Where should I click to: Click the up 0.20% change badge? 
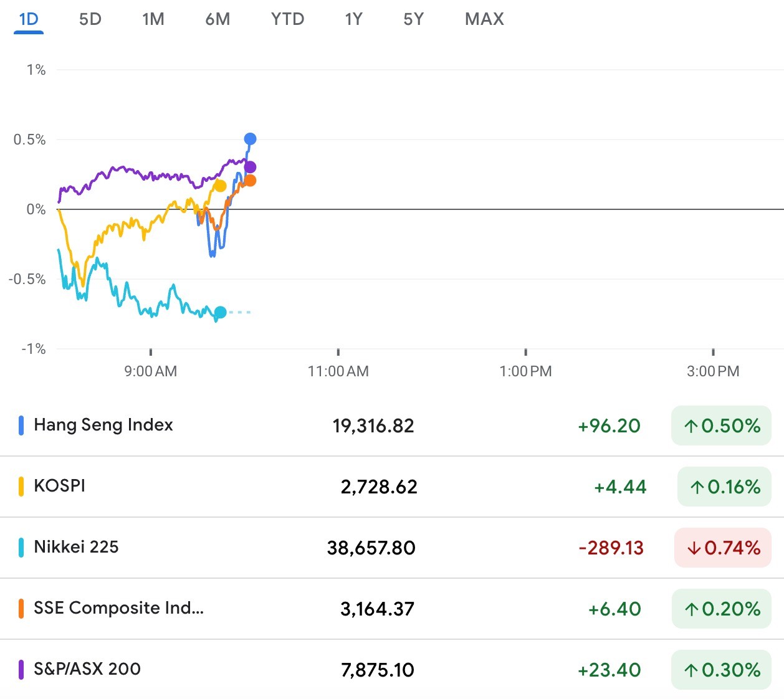click(x=721, y=609)
